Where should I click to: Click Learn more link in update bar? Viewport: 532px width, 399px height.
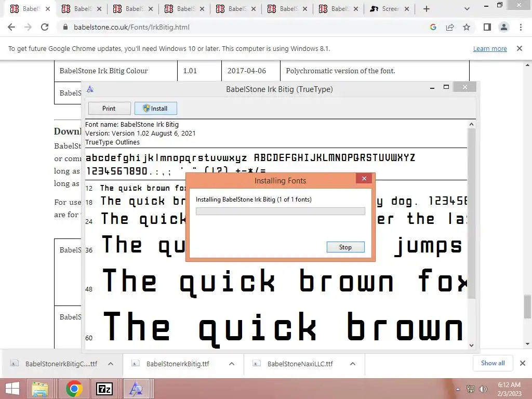[490, 48]
